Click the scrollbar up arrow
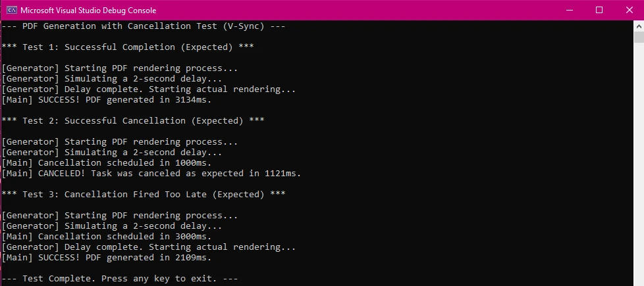This screenshot has width=644, height=286. point(639,26)
